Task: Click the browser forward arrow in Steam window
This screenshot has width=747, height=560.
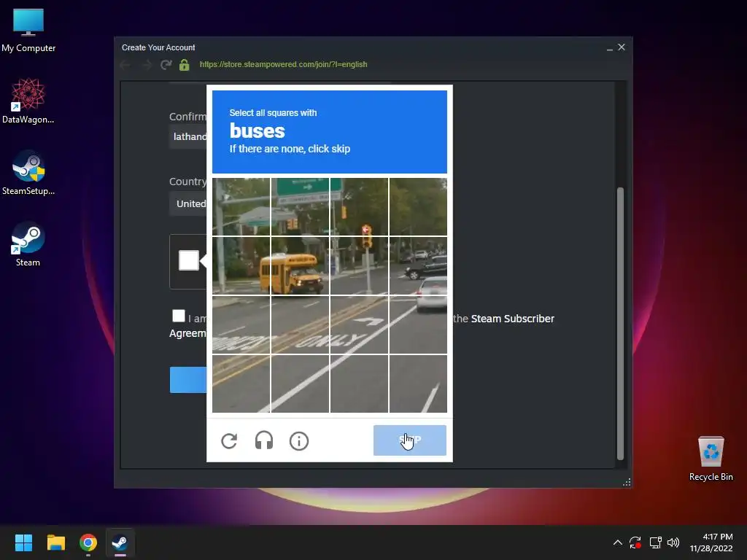Action: 147,65
